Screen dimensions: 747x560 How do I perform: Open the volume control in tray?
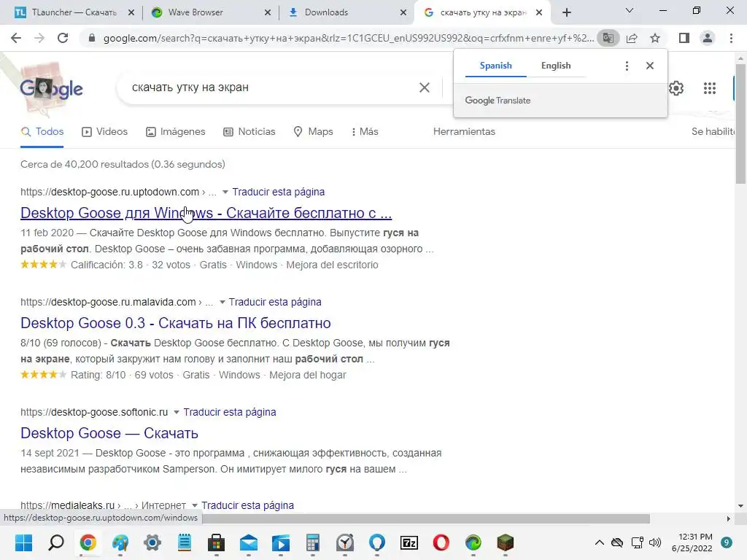(x=656, y=542)
